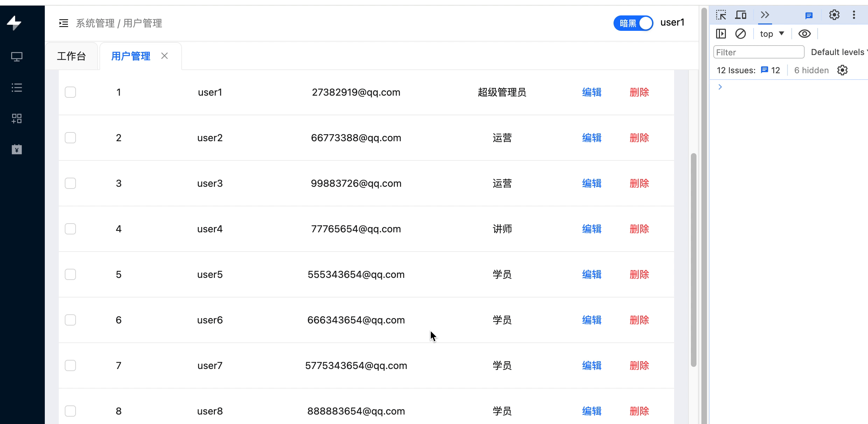This screenshot has height=424, width=868.
Task: Open the top frame context dropdown
Action: [x=771, y=34]
